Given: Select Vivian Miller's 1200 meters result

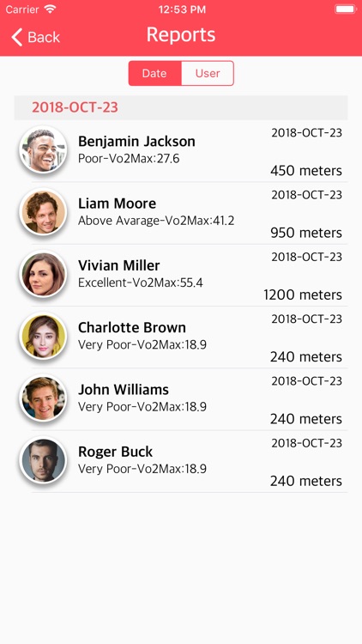Looking at the screenshot, I should pos(303,295).
